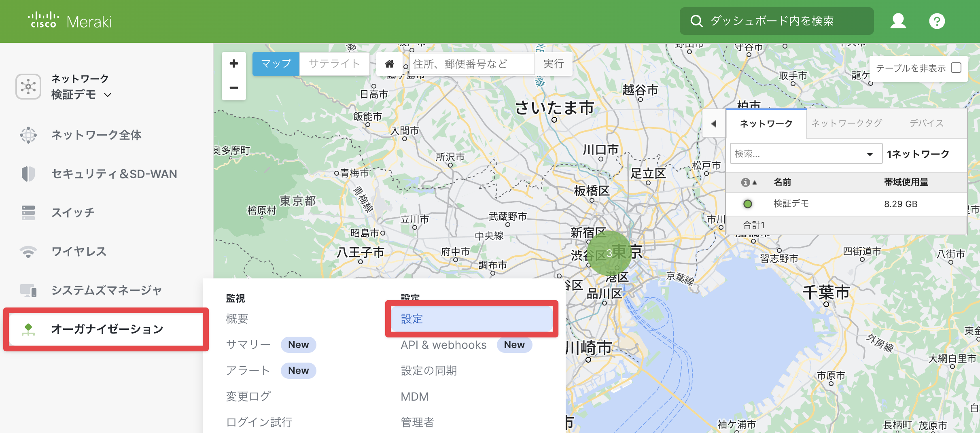Image resolution: width=980 pixels, height=433 pixels.
Task: Click the スイッチ stack icon
Action: click(x=28, y=212)
